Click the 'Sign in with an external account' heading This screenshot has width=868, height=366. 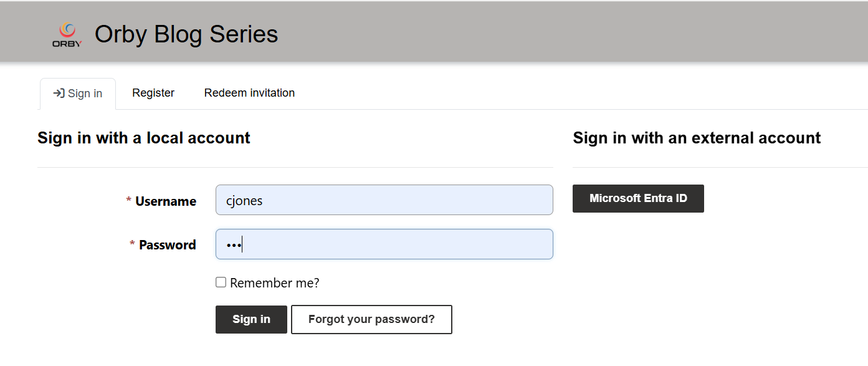(697, 138)
